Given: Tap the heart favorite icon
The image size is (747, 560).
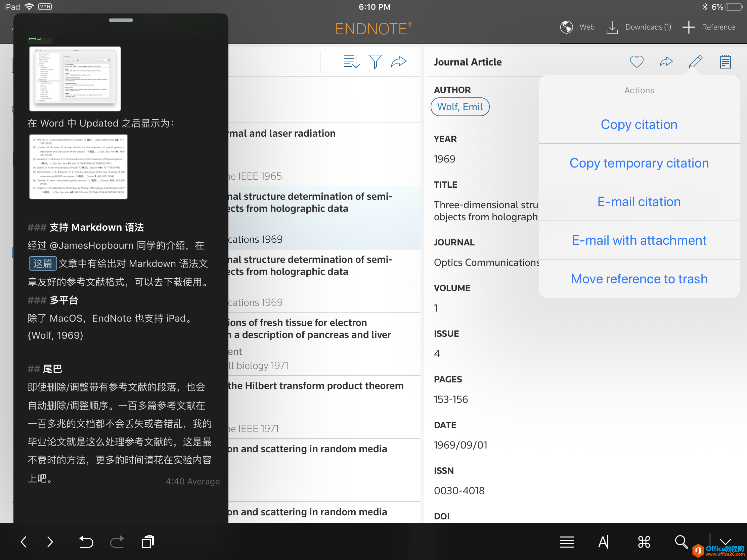Looking at the screenshot, I should click(636, 62).
